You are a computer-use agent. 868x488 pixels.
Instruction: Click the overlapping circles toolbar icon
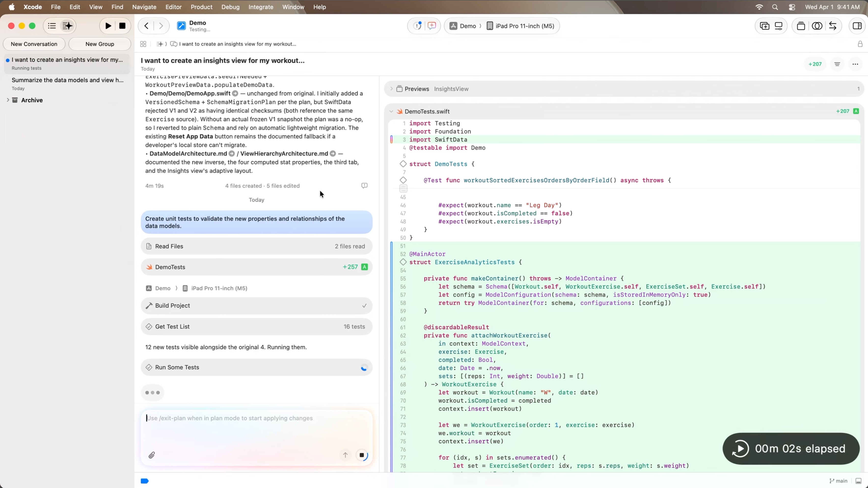817,26
